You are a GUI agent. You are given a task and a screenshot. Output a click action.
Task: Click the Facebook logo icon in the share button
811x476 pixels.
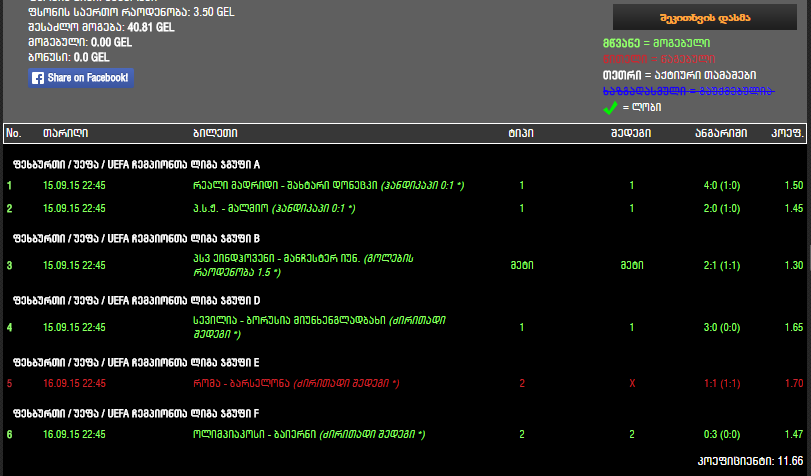pyautogui.click(x=38, y=78)
